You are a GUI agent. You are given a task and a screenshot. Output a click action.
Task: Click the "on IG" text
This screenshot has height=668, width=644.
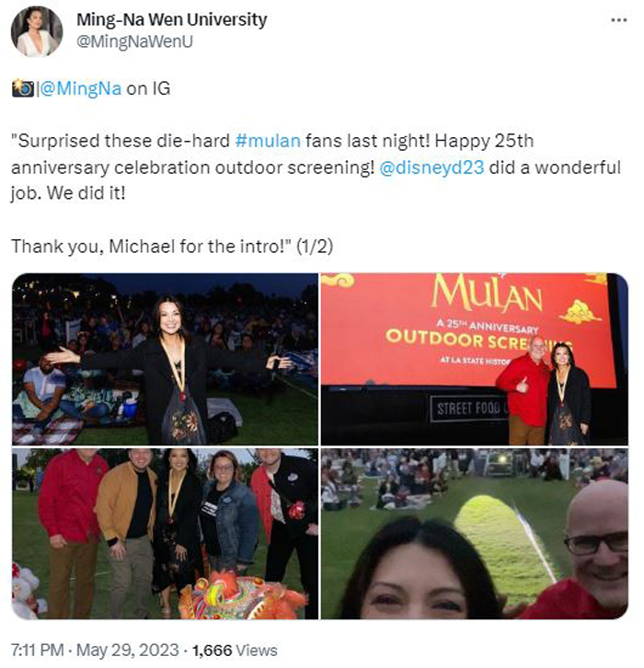[148, 88]
